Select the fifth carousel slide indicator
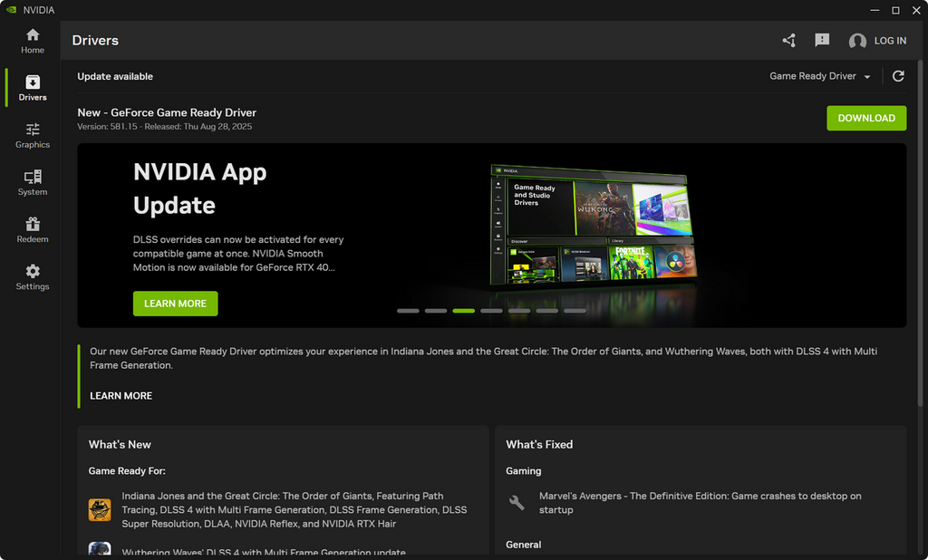Image resolution: width=928 pixels, height=560 pixels. [519, 311]
